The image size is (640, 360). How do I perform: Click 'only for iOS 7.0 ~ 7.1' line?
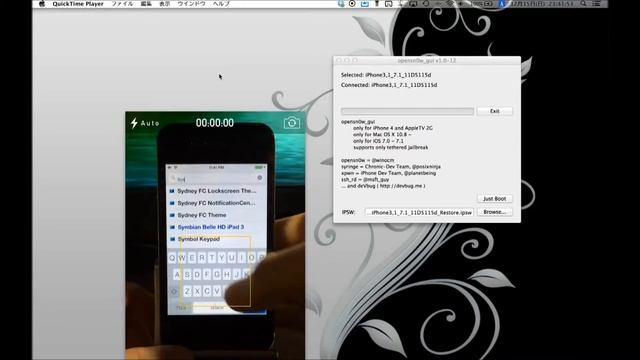tap(378, 141)
